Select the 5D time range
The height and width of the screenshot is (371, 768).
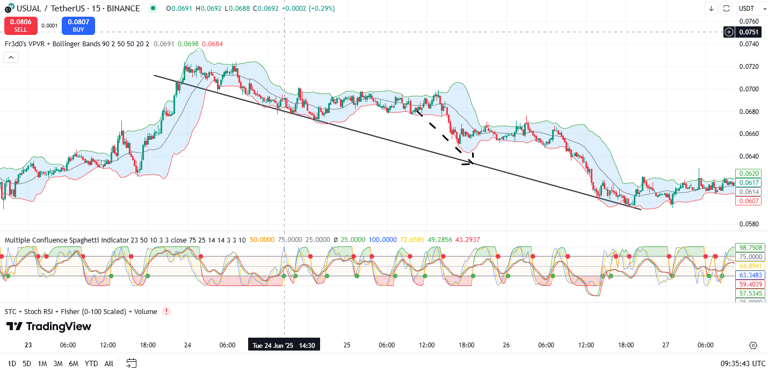pos(27,364)
